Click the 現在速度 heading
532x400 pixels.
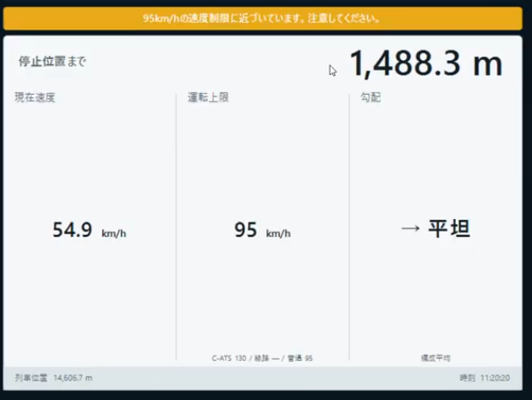click(35, 97)
